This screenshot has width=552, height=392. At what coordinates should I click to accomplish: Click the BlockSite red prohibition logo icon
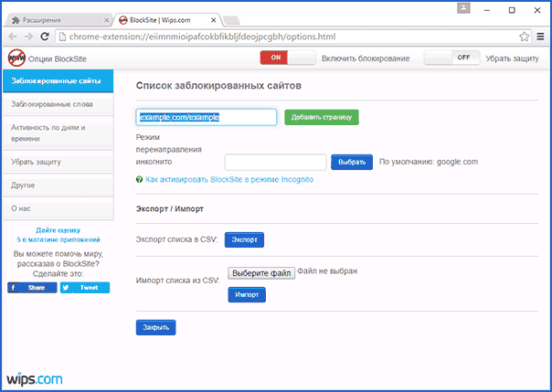click(16, 58)
